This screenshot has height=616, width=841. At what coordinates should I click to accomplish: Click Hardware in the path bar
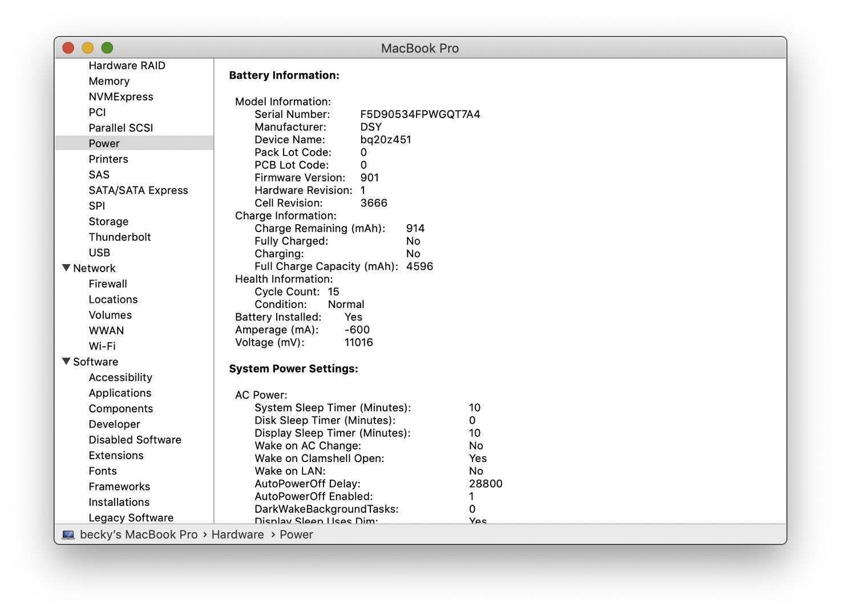click(x=237, y=534)
